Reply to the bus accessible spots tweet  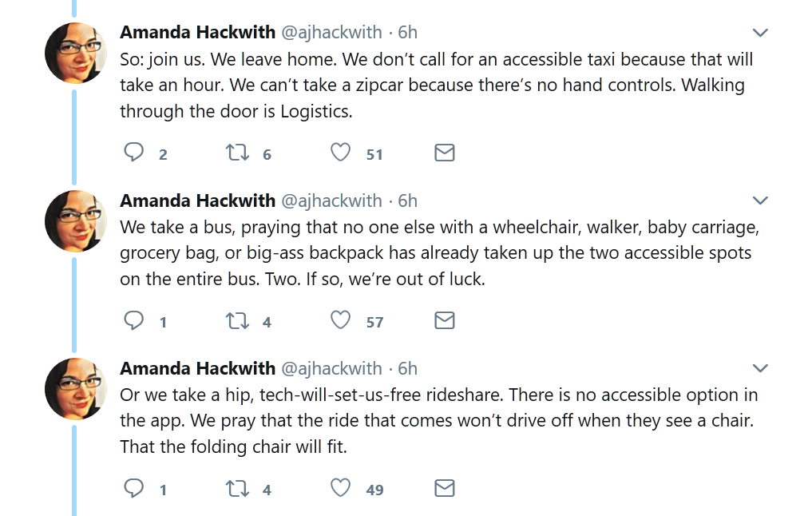pos(133,321)
